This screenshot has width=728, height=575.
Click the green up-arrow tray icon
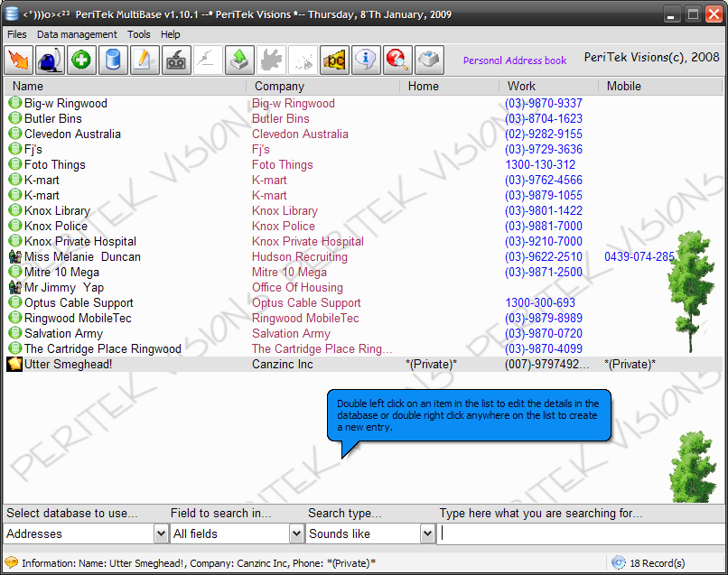239,60
